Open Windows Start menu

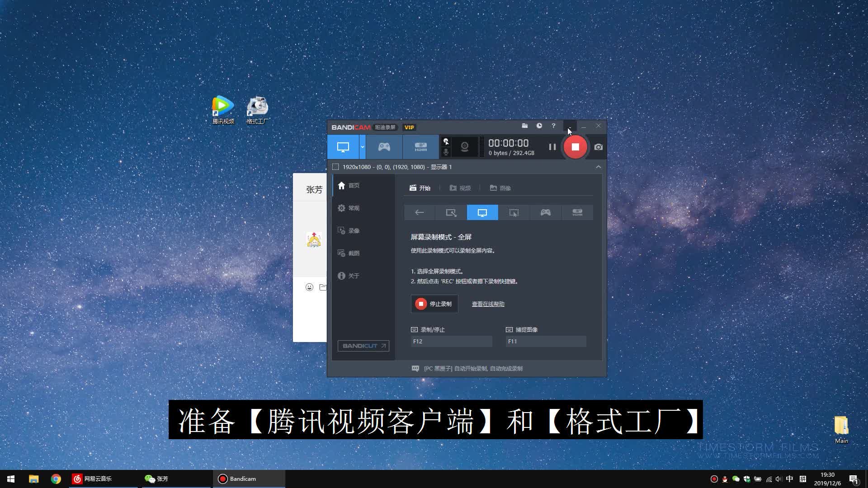[x=11, y=479]
